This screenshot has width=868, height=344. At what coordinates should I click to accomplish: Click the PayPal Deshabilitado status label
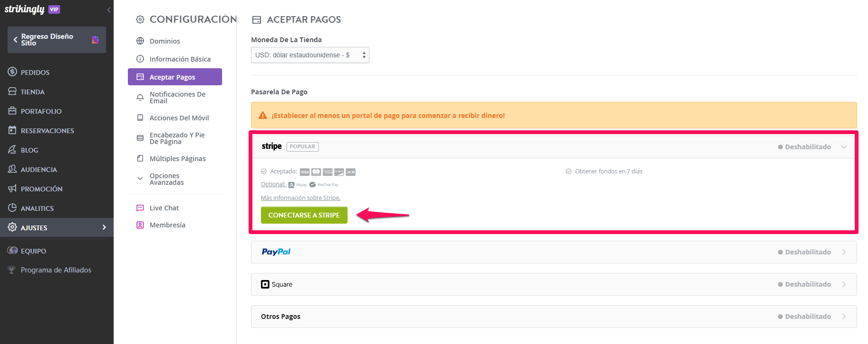(804, 252)
